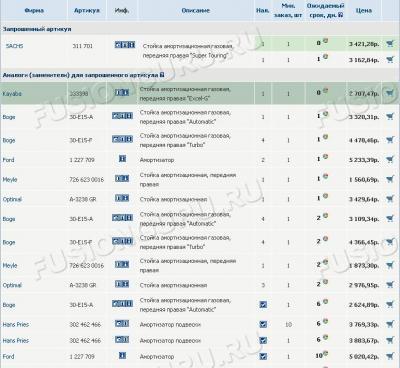Add the Hans Pries 3 769,33р. item to cart
Image resolution: width=400 pixels, height=368 pixels.
(x=390, y=323)
